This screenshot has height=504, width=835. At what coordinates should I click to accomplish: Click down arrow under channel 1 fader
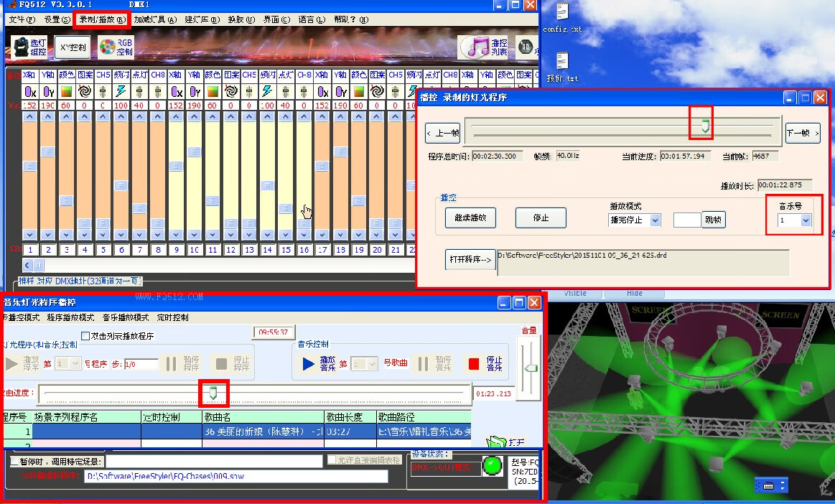coord(30,235)
